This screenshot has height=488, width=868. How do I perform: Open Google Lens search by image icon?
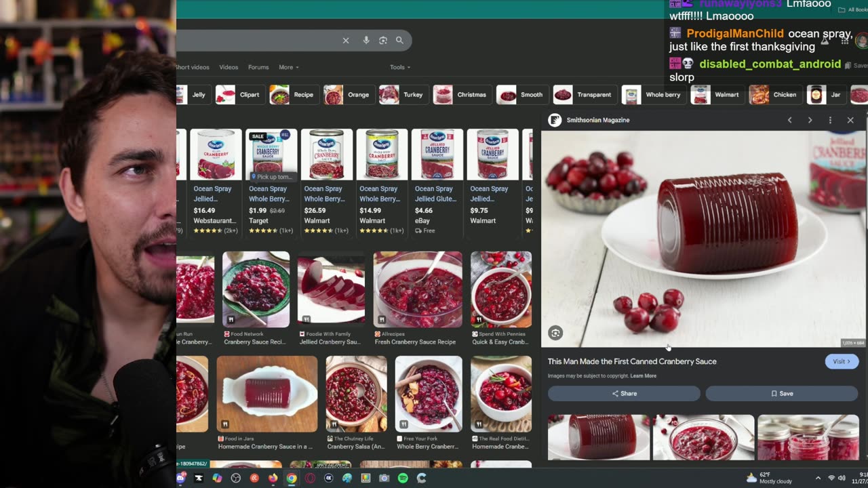point(383,41)
